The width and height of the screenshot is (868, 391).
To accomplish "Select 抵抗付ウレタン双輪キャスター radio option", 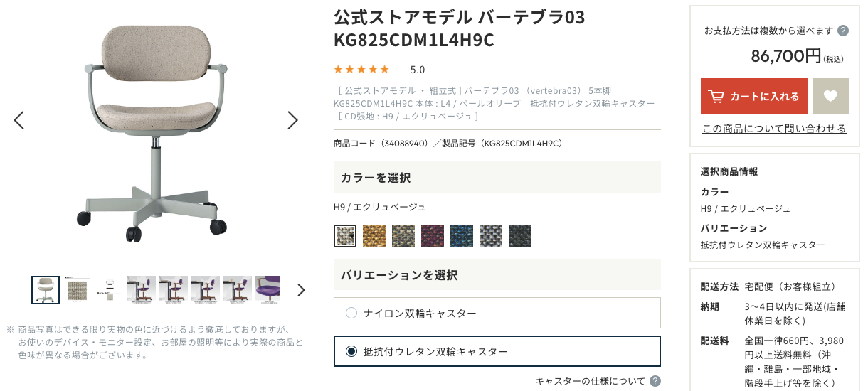I will pyautogui.click(x=497, y=351).
